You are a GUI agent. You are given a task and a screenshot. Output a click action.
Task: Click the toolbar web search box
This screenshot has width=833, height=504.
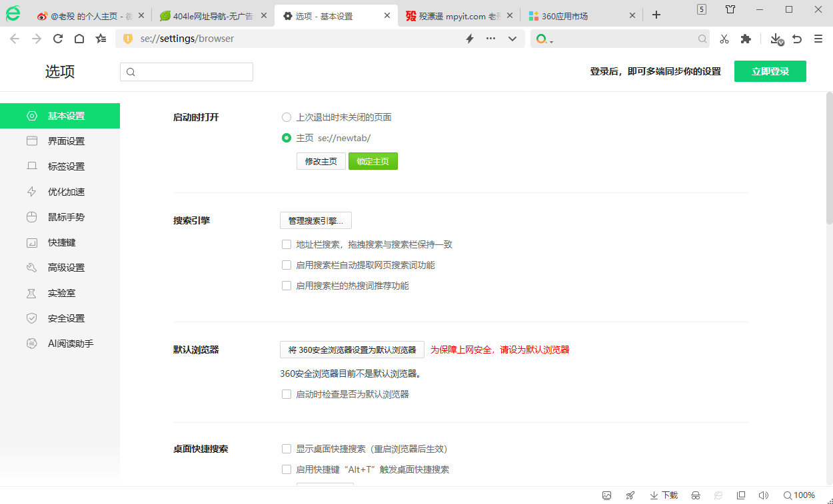tap(621, 39)
